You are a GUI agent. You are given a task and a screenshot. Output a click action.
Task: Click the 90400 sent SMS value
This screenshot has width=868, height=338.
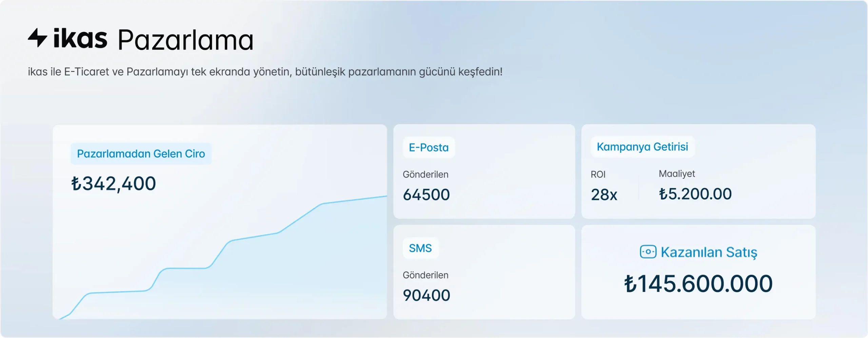coord(426,295)
